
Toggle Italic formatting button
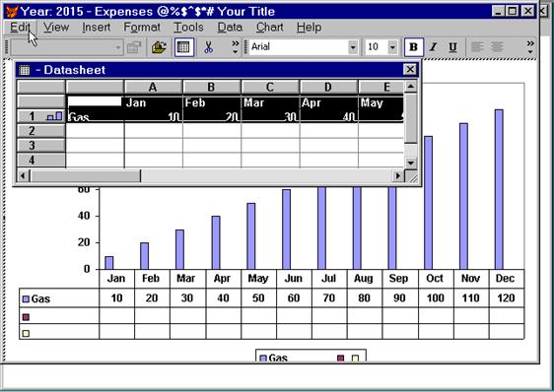(434, 47)
